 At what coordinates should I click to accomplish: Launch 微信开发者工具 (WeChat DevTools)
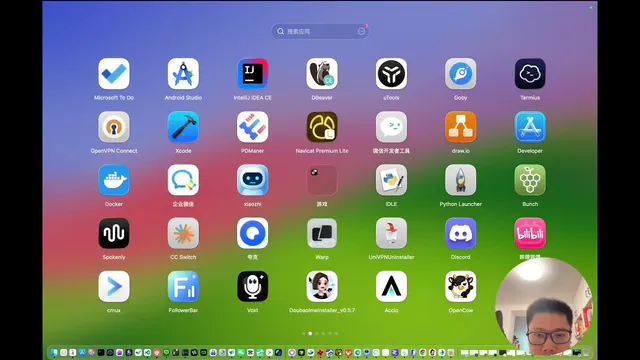tap(391, 127)
